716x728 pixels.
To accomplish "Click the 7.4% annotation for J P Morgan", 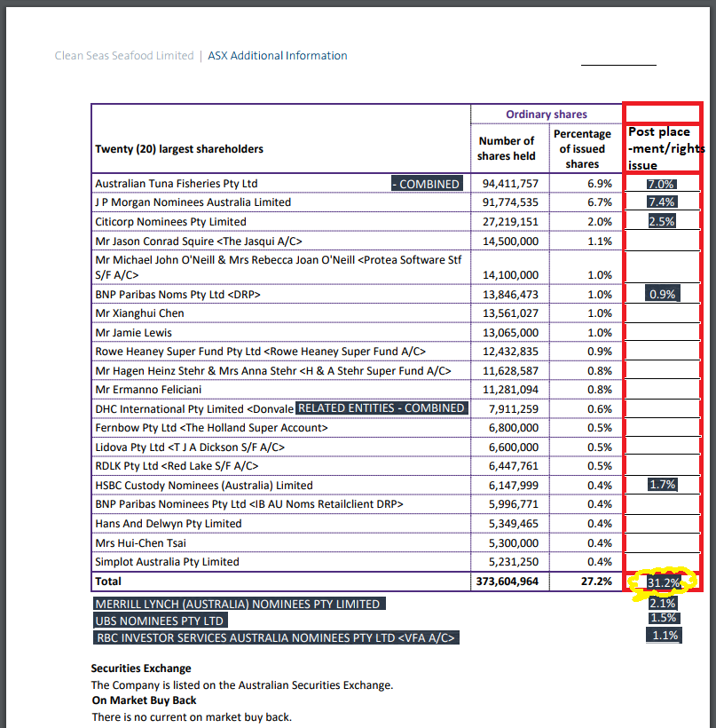I will pyautogui.click(x=662, y=202).
